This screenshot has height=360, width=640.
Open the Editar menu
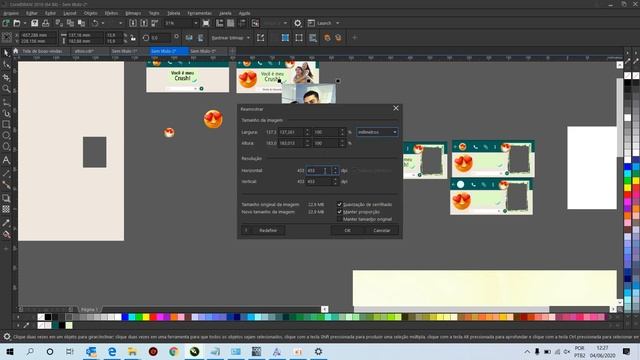click(31, 13)
